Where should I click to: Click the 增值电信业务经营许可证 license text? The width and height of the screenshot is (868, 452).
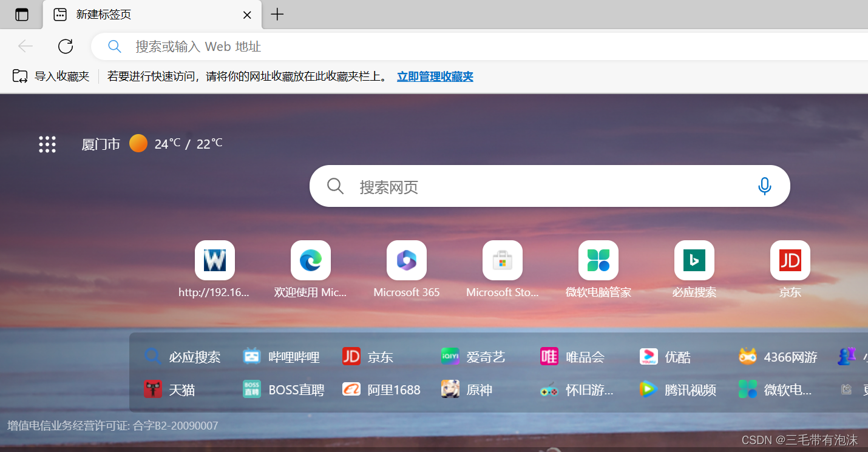[113, 426]
